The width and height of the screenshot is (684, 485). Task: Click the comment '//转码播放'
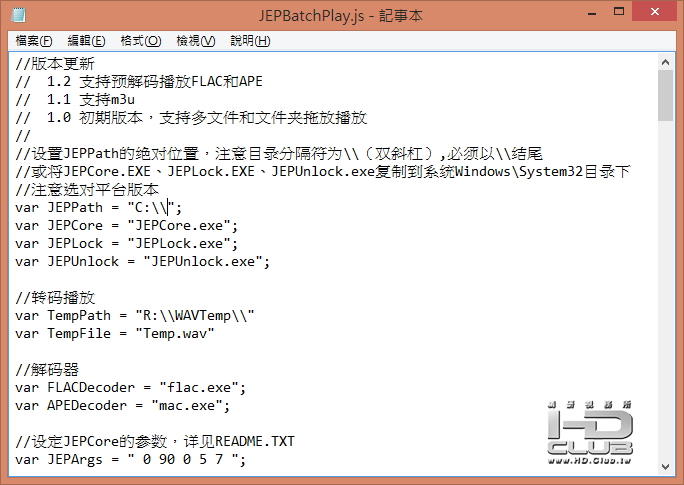pos(55,297)
